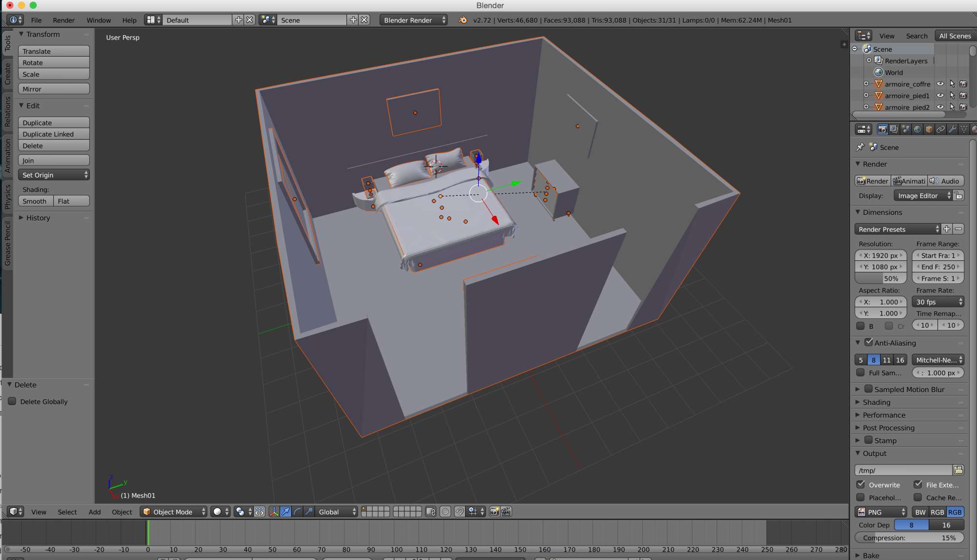Hide armoire_coffre using its eye icon
The height and width of the screenshot is (560, 977).
[940, 84]
